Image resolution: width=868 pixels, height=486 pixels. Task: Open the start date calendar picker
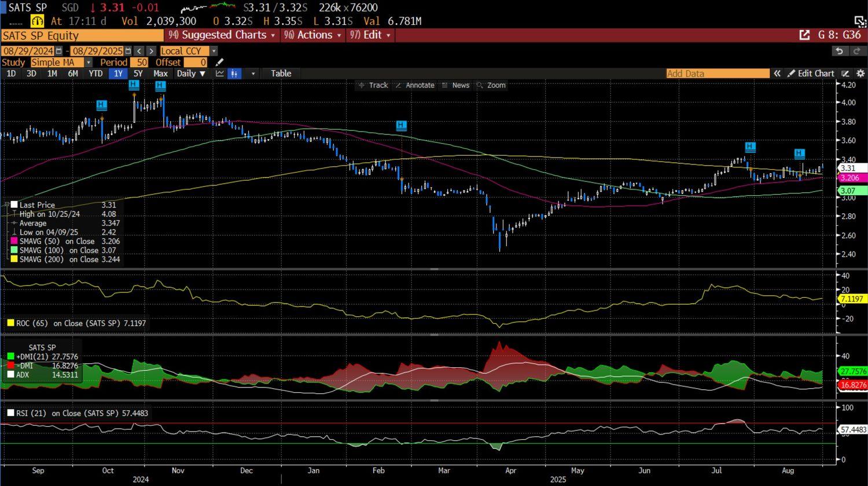tap(58, 51)
